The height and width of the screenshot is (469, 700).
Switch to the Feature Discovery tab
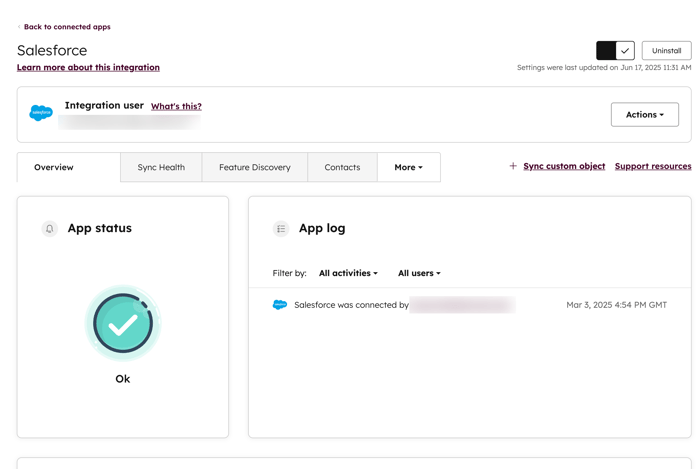pyautogui.click(x=254, y=167)
